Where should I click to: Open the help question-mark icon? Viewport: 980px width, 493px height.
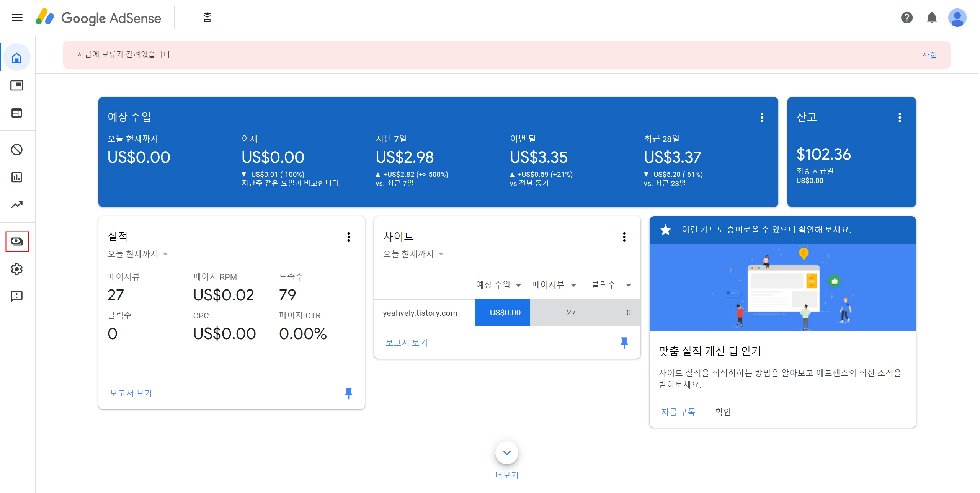[x=906, y=18]
